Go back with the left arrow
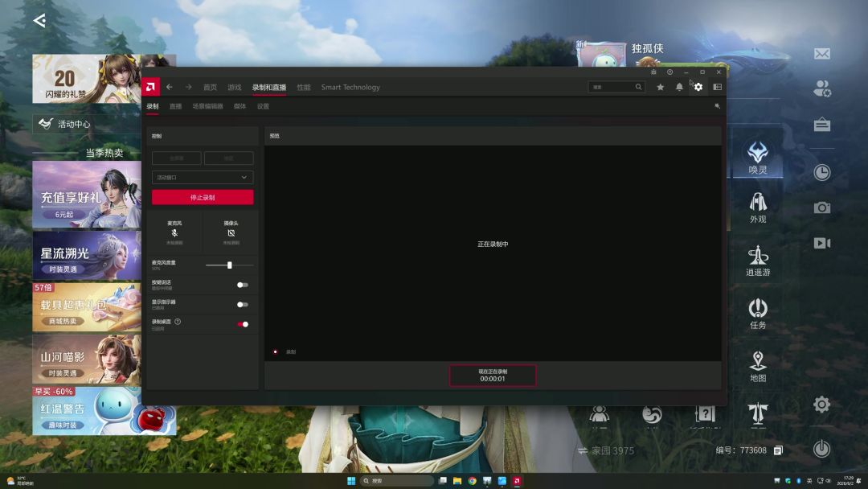Image resolution: width=868 pixels, height=489 pixels. pos(170,87)
